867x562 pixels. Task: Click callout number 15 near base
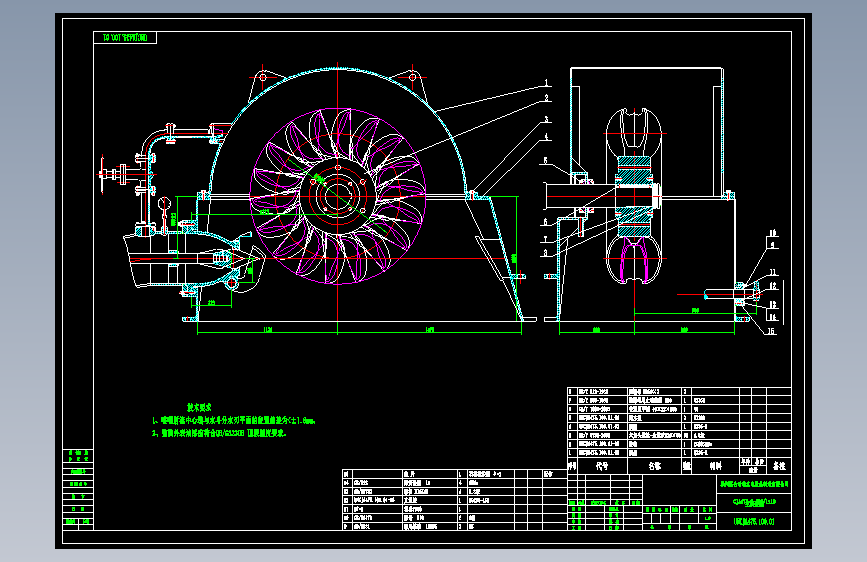pos(771,331)
